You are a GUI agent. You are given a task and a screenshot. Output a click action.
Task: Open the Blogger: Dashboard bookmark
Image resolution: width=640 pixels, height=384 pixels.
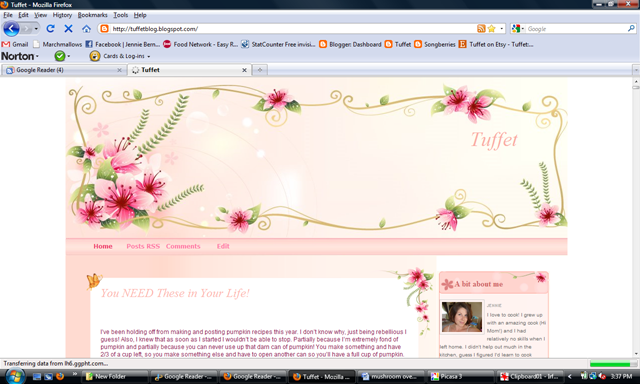tap(351, 44)
